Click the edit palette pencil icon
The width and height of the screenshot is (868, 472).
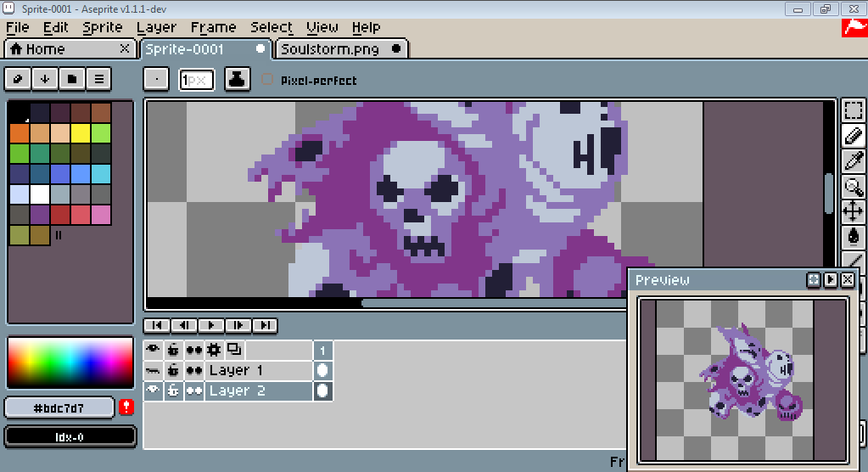tap(18, 79)
